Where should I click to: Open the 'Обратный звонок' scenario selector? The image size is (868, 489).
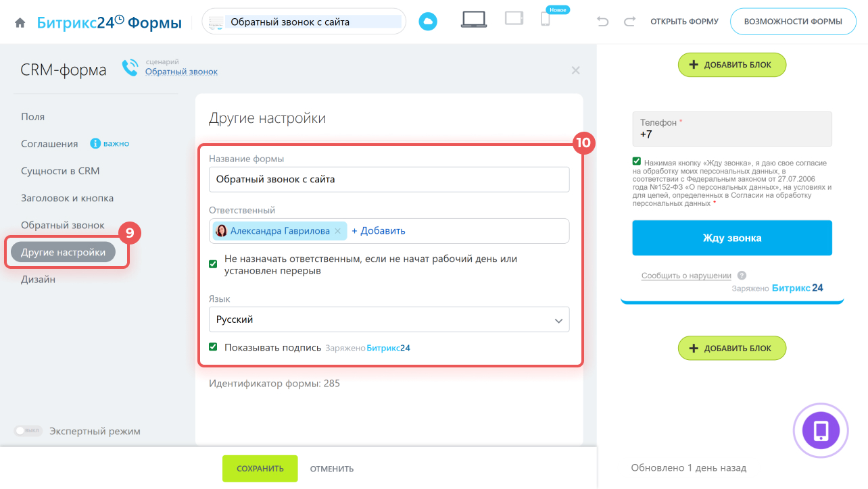point(181,72)
